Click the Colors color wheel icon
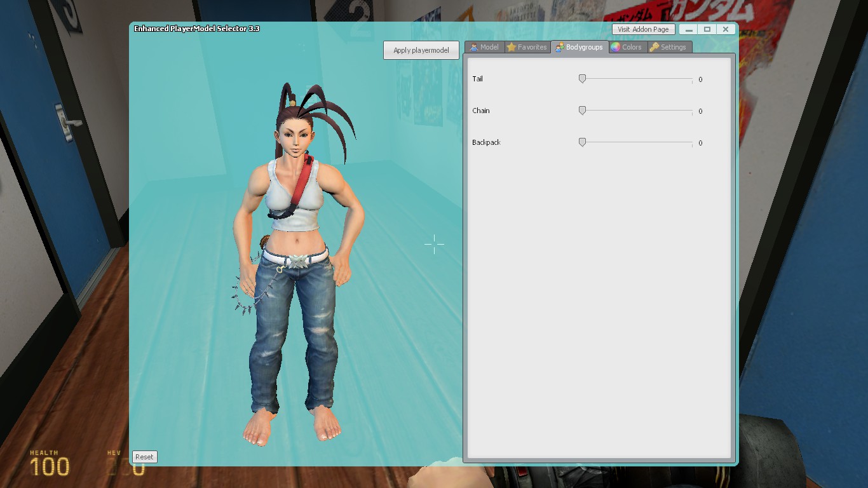This screenshot has width=868, height=488. click(615, 47)
